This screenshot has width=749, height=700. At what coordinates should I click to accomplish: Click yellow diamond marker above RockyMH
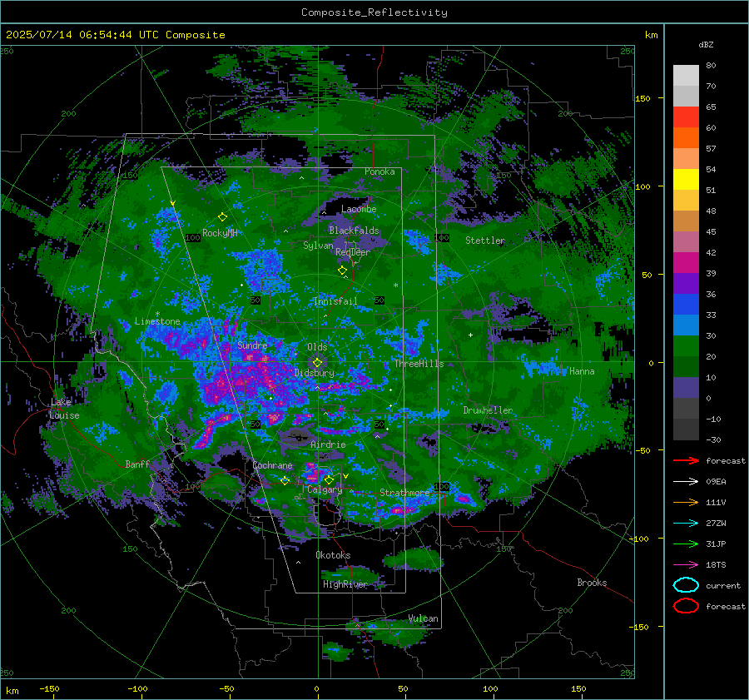pyautogui.click(x=222, y=217)
